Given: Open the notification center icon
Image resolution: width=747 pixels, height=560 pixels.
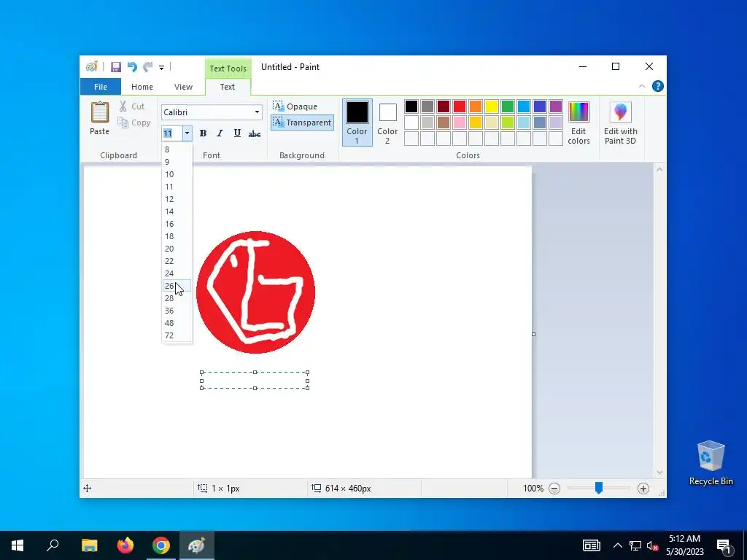Looking at the screenshot, I should pyautogui.click(x=724, y=545).
